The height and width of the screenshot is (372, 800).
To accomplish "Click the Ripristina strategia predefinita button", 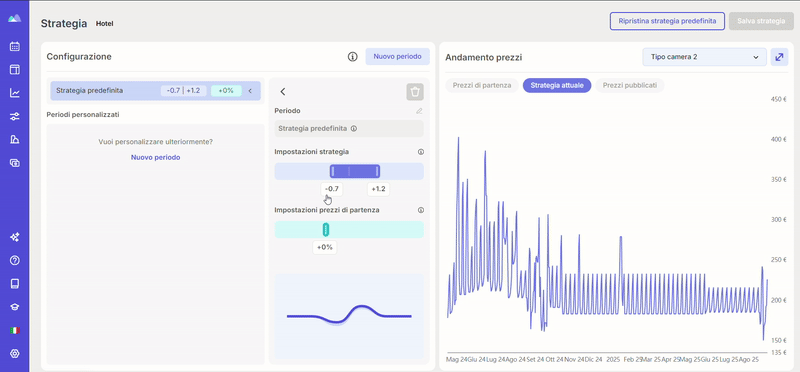I will tap(667, 21).
